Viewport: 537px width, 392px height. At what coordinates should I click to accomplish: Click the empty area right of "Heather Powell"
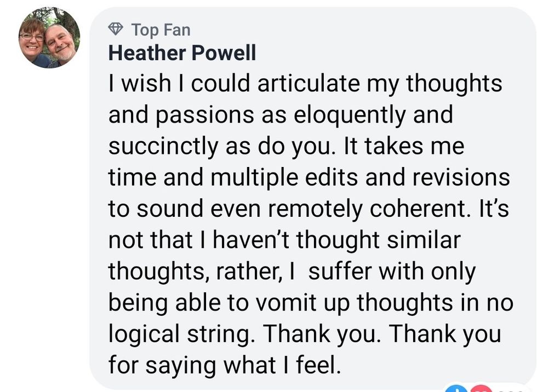(x=384, y=53)
